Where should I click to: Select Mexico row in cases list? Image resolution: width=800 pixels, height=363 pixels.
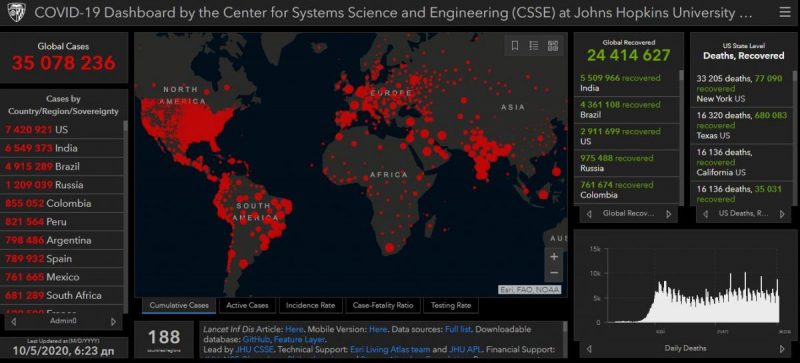tap(62, 277)
